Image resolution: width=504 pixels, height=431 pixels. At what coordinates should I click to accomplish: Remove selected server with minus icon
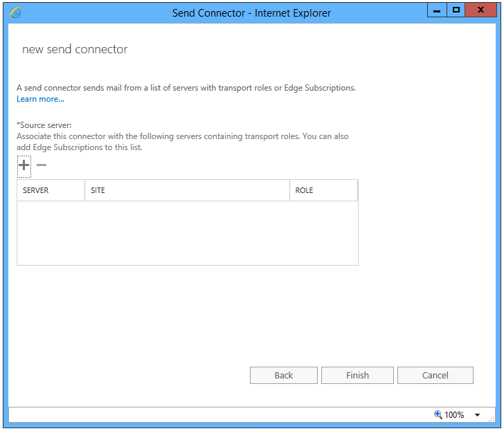pyautogui.click(x=42, y=165)
